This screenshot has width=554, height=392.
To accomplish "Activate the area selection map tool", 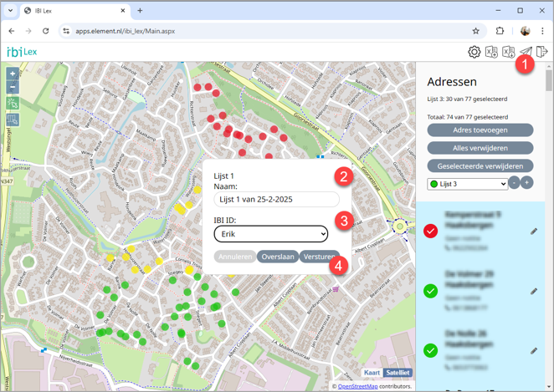I will tap(13, 120).
